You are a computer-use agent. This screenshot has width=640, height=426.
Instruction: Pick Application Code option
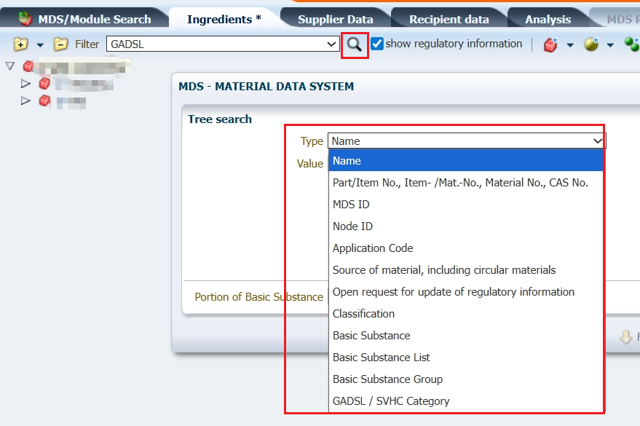tap(466, 248)
